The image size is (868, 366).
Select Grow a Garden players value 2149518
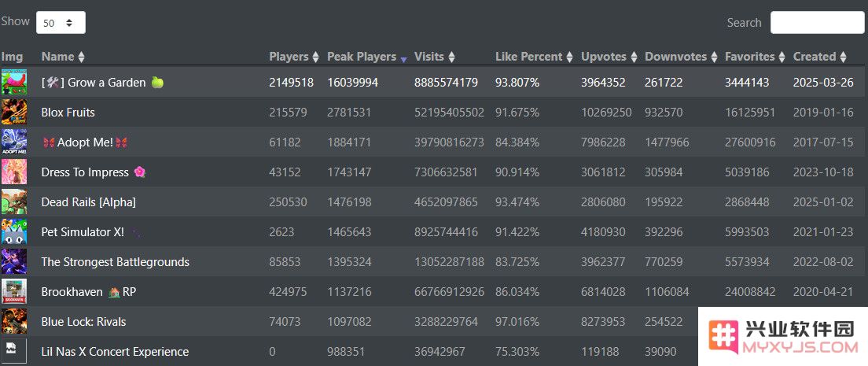point(291,83)
